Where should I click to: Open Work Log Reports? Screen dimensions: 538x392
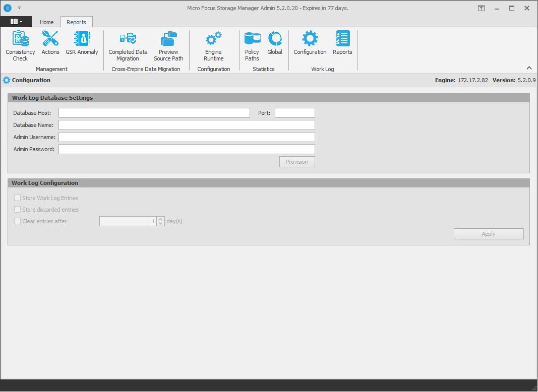(342, 43)
